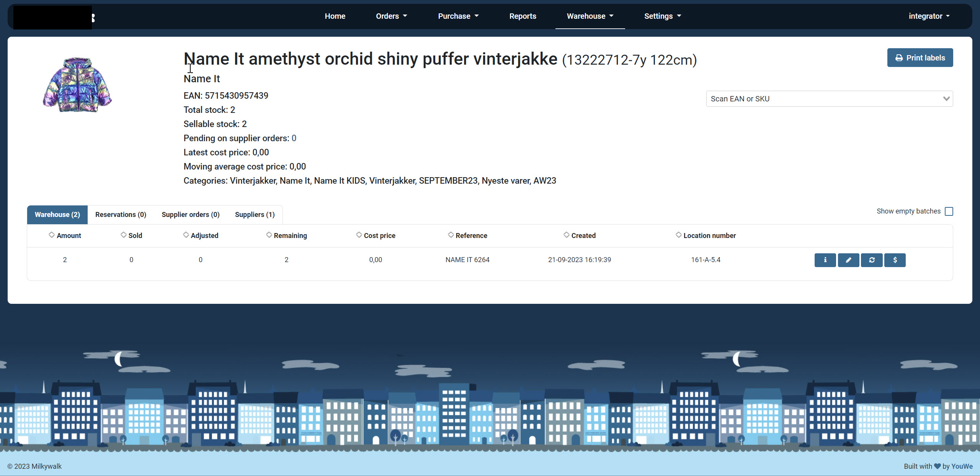Click the puffer jacket product thumbnail
This screenshot has height=476, width=980.
77,85
